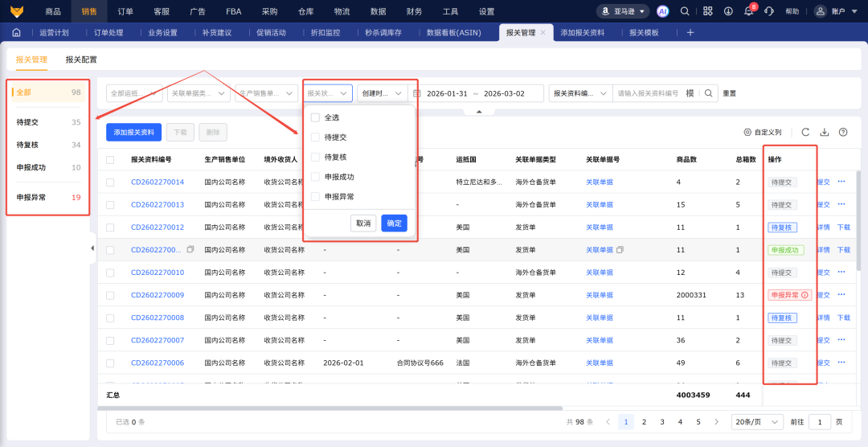Click the 自定义列 gear icon
The height and width of the screenshot is (447, 868).
click(x=747, y=133)
